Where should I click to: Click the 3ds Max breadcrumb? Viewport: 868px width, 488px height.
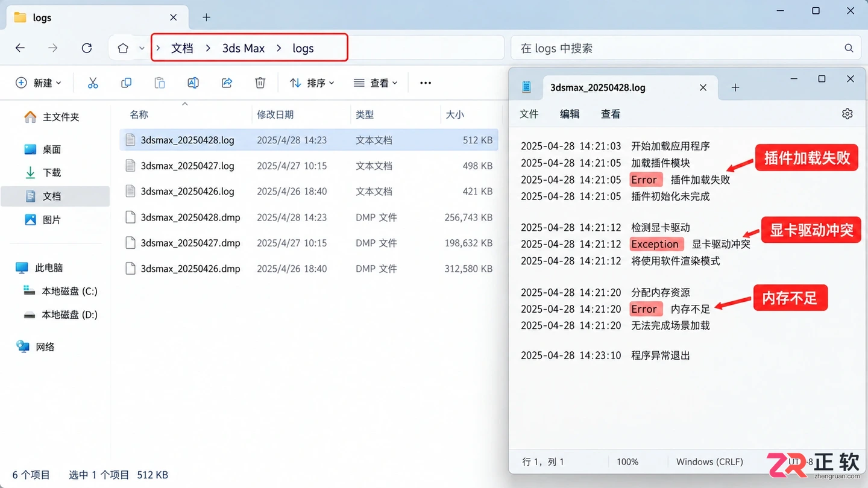click(244, 48)
